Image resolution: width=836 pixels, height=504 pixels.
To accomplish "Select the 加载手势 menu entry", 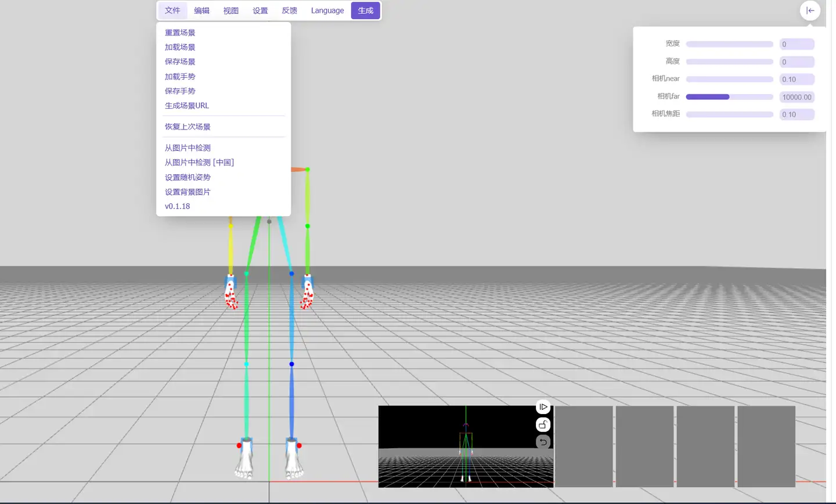I will click(180, 76).
